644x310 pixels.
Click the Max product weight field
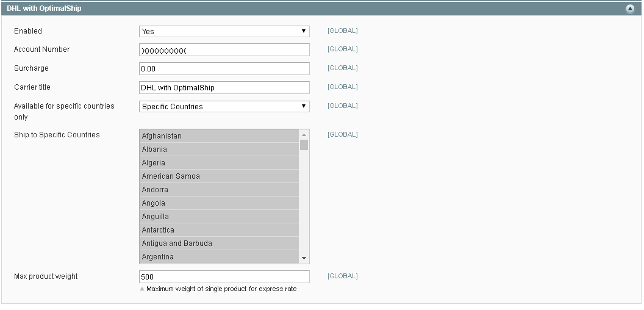pos(224,276)
